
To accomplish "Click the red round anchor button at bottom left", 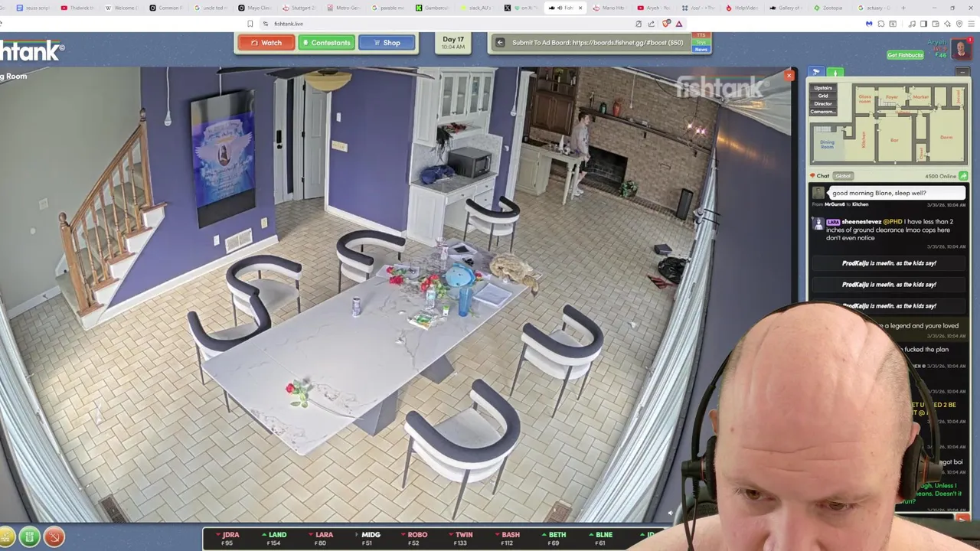I will [x=54, y=537].
